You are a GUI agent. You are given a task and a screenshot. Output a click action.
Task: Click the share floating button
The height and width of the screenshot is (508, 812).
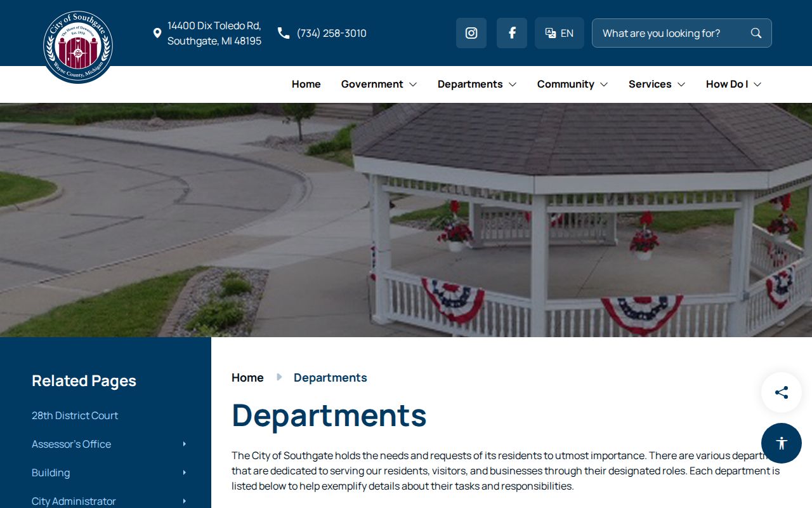coord(782,392)
